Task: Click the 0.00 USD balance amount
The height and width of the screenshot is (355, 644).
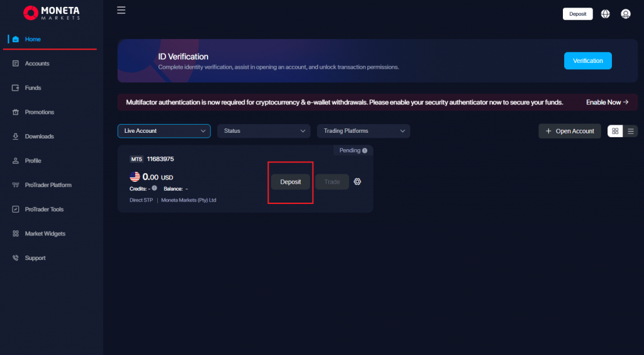Action: coord(158,177)
